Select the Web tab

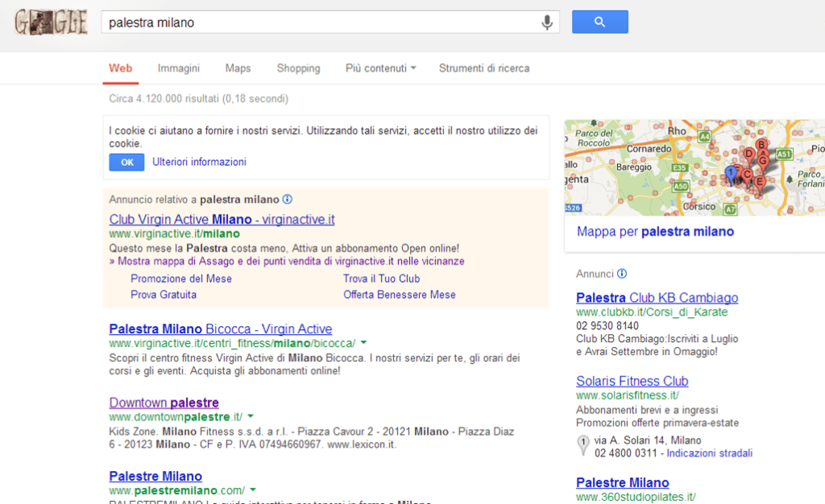coord(121,68)
